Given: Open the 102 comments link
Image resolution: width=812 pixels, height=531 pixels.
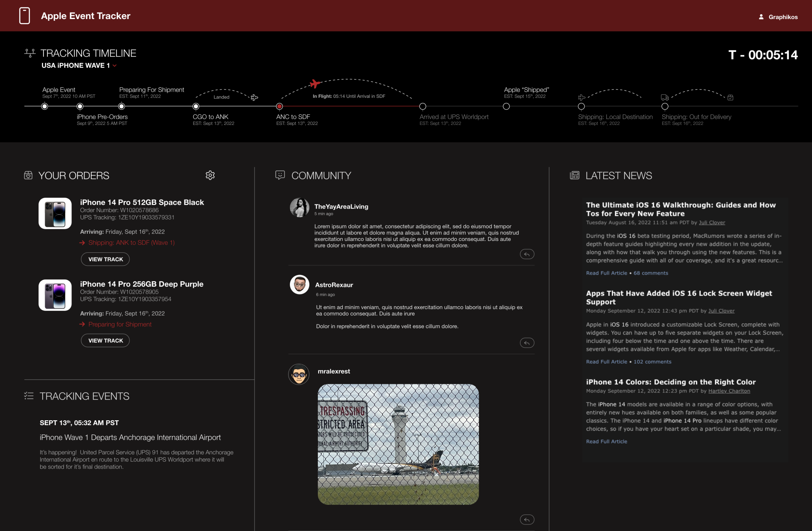Looking at the screenshot, I should 652,362.
